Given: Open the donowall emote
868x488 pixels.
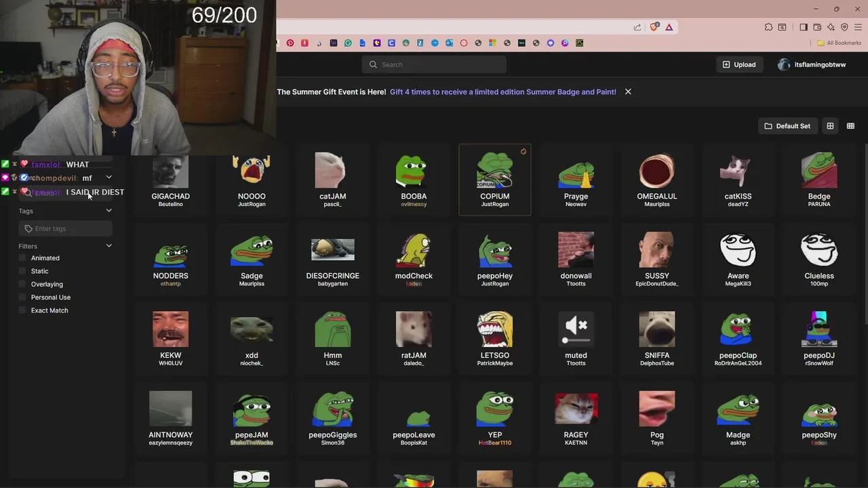Looking at the screenshot, I should click(x=576, y=259).
